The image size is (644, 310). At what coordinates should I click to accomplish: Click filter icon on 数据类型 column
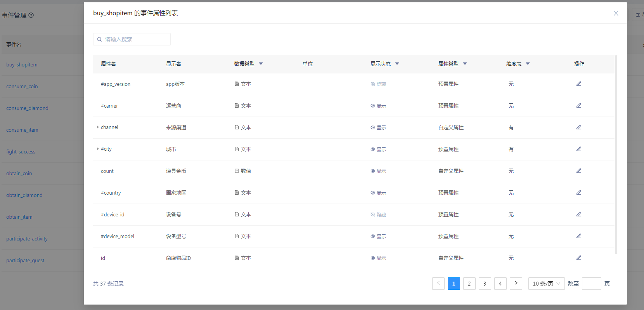tap(261, 64)
